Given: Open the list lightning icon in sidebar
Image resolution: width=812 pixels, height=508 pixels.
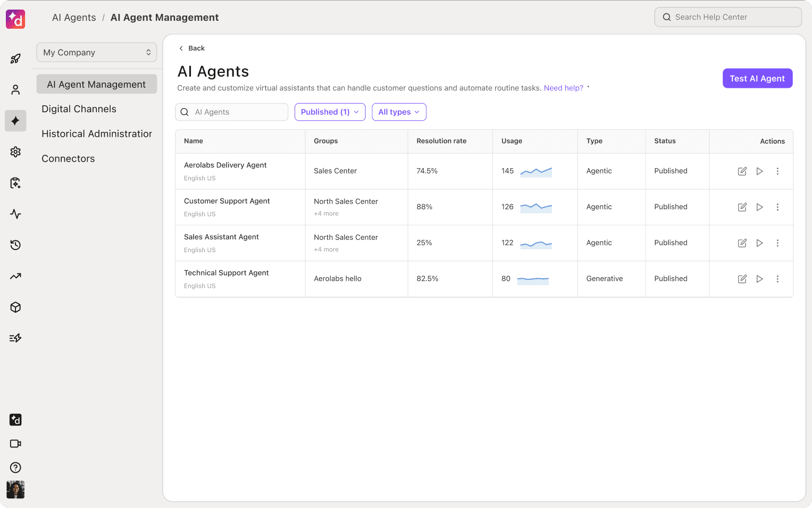Looking at the screenshot, I should pyautogui.click(x=15, y=338).
